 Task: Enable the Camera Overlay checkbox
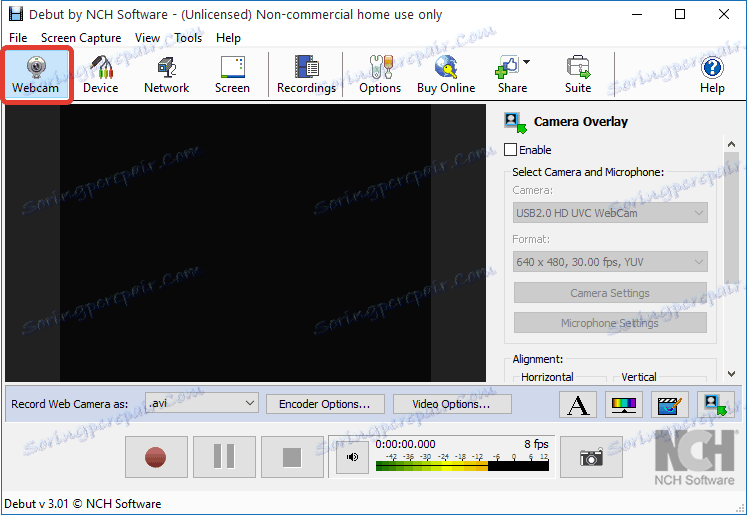[x=510, y=150]
